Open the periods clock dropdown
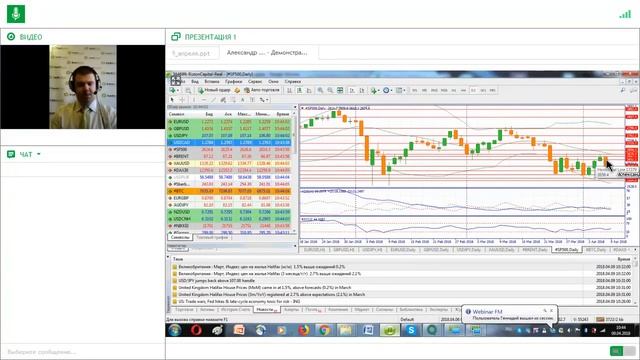This screenshot has width=640, height=360. (387, 91)
